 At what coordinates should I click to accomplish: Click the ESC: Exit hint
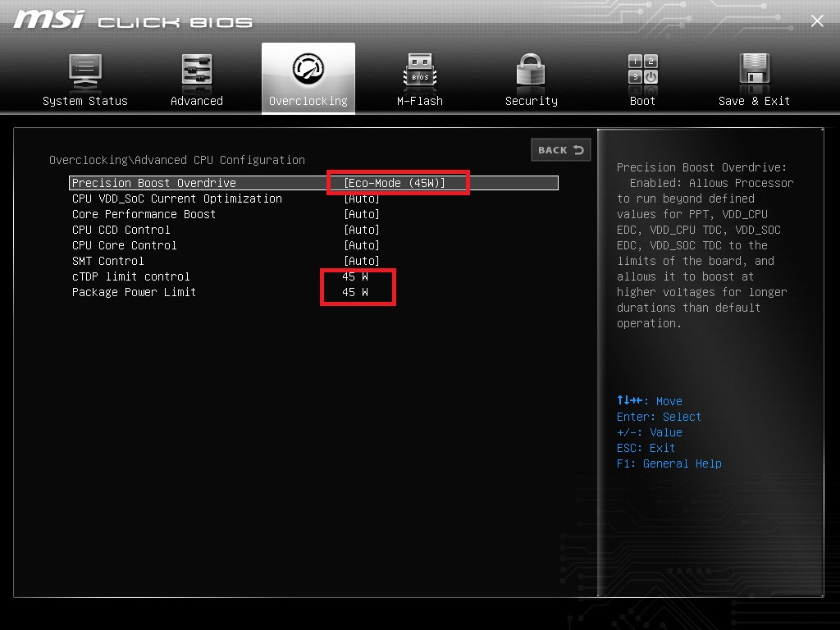646,448
